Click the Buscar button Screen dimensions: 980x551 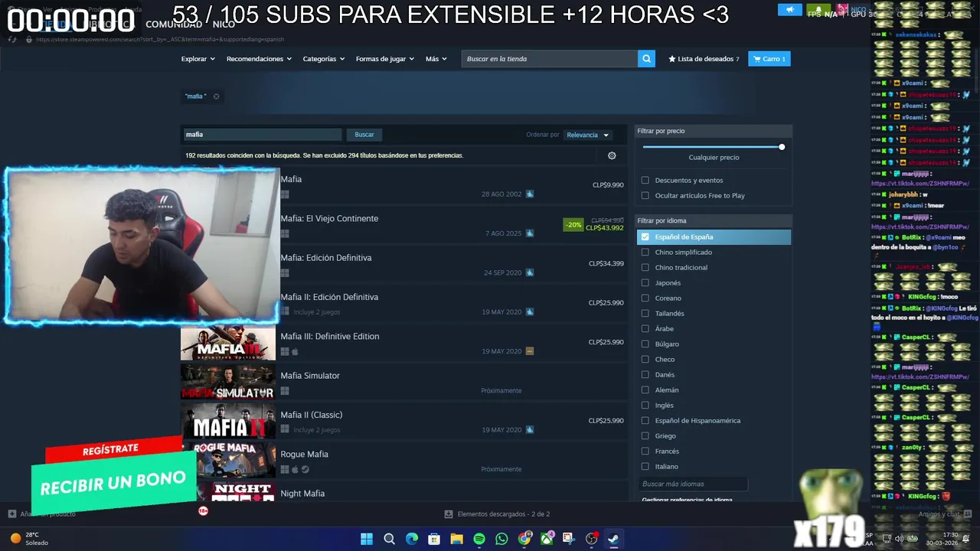pos(364,135)
